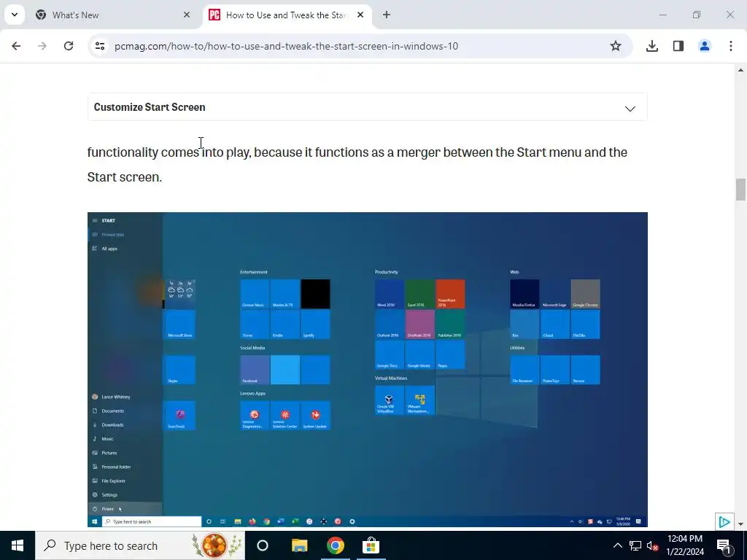Click the text 'Start screen.' in the paragraph

(125, 177)
